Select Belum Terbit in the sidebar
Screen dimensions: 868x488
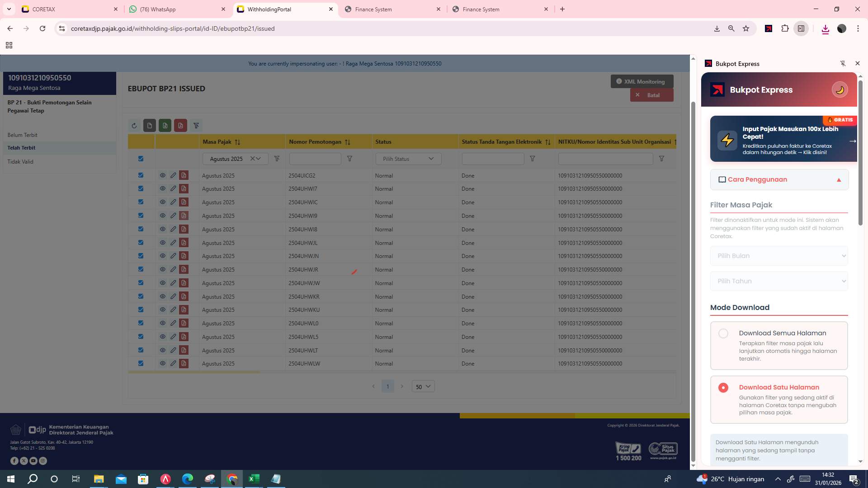21,135
